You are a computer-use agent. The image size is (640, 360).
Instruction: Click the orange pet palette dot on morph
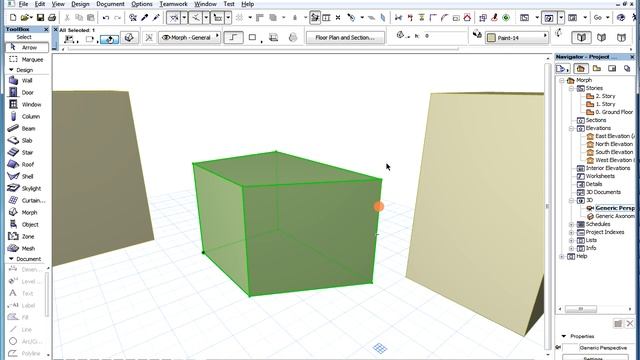(379, 207)
